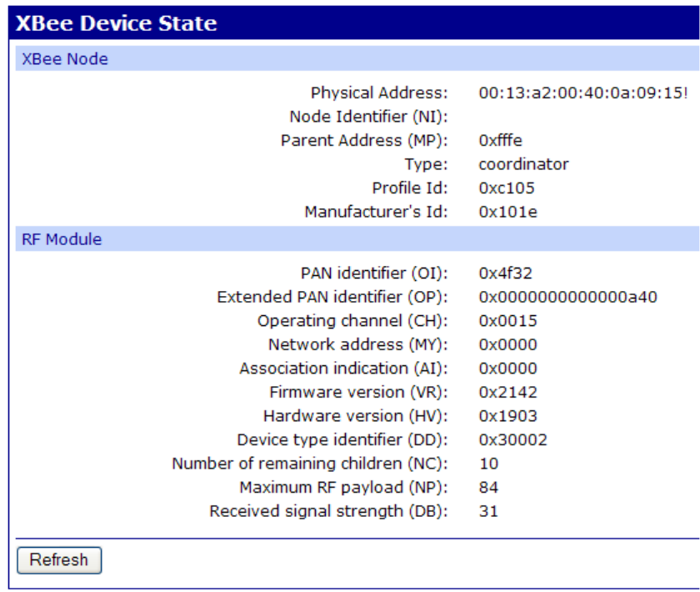Image resolution: width=700 pixels, height=592 pixels.
Task: Select hardware version value 0x1903
Action: click(508, 416)
